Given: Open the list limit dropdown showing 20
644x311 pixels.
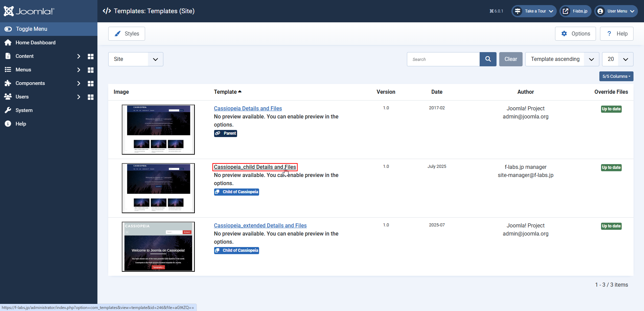Looking at the screenshot, I should pos(617,59).
